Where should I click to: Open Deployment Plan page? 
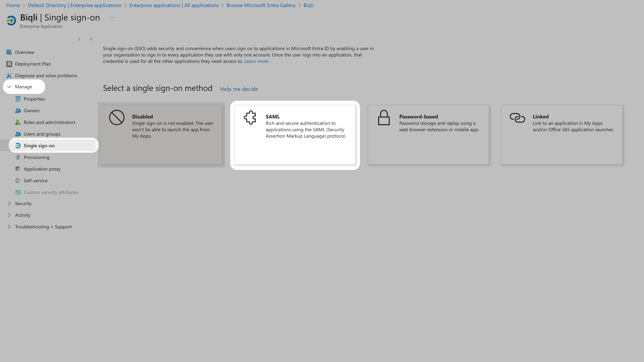(33, 64)
